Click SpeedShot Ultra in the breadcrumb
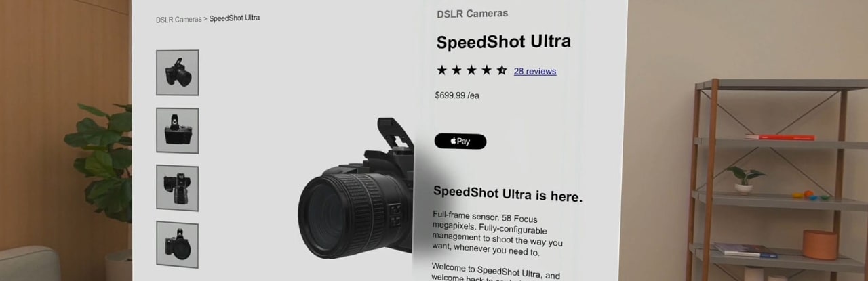868x281 pixels. (234, 18)
